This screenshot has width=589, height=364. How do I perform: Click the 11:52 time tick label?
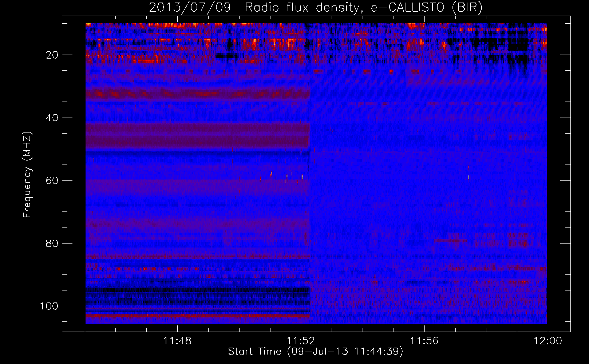coord(301,341)
